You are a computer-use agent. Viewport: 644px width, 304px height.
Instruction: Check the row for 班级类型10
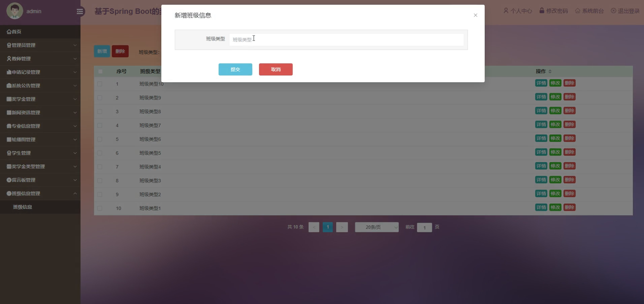click(x=100, y=84)
